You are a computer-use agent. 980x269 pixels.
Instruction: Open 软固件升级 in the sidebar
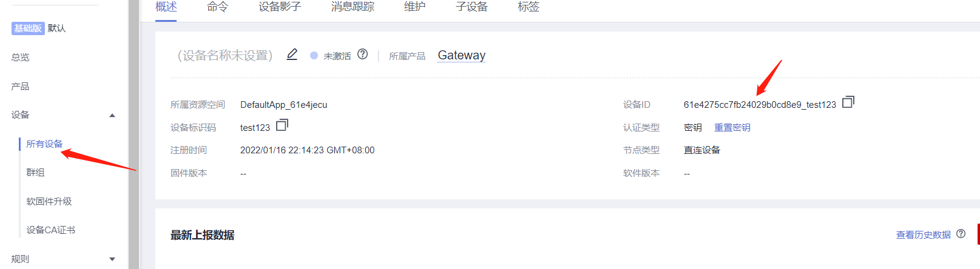(49, 201)
